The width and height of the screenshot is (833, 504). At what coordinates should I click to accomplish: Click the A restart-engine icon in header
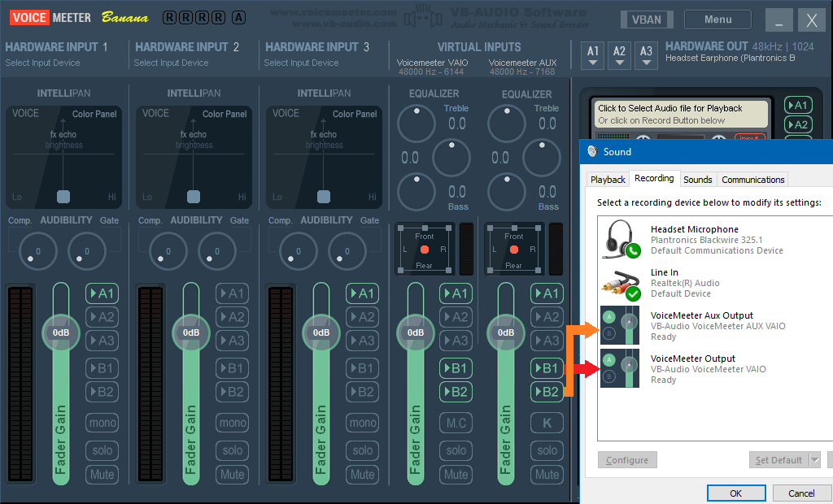[x=239, y=18]
